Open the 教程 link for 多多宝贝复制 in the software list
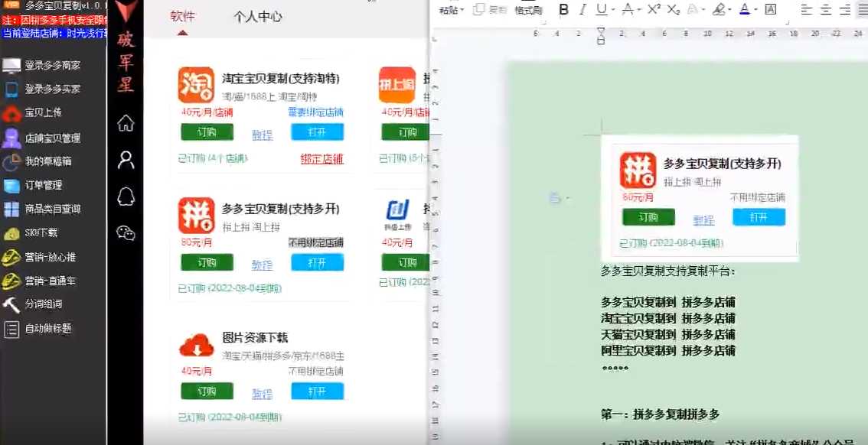The height and width of the screenshot is (445, 868). point(263,265)
